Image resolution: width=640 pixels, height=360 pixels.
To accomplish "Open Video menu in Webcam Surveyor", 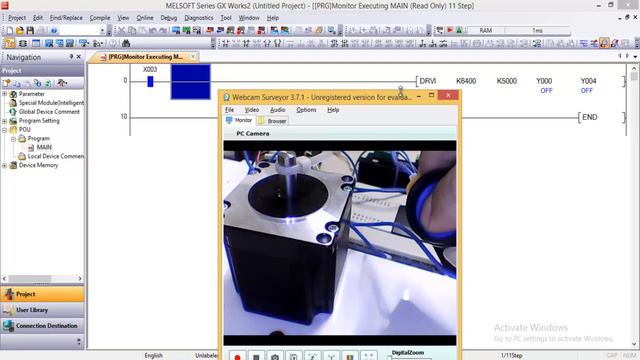I will pos(252,110).
